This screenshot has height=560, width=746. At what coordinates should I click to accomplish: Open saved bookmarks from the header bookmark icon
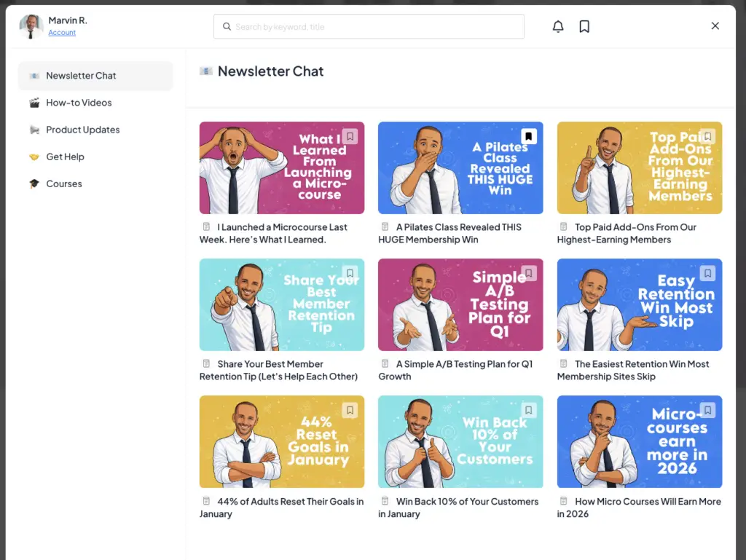[x=584, y=27]
